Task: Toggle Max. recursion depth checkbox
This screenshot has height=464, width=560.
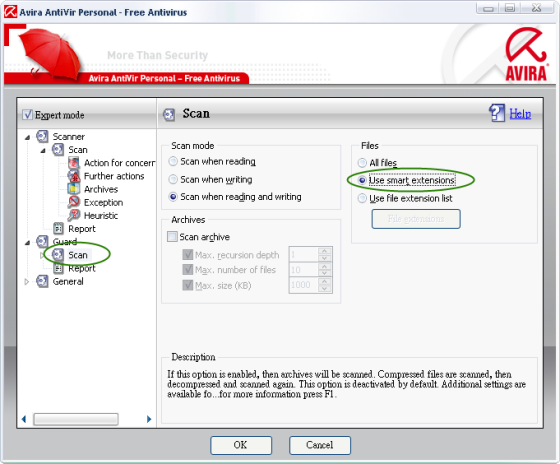Action: 188,255
